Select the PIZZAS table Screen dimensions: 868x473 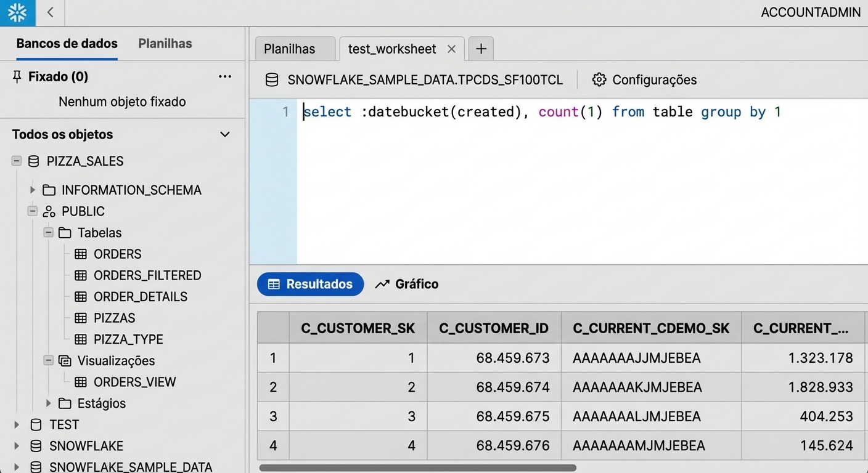coord(114,318)
